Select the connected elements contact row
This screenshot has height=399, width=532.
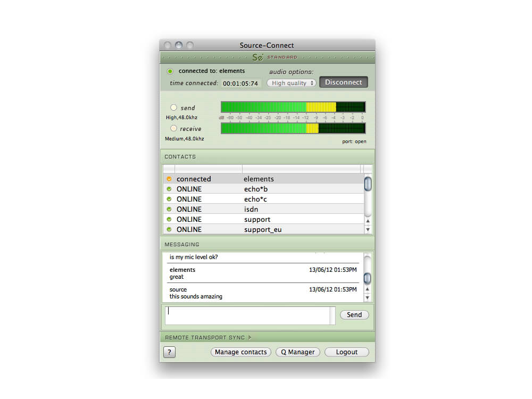[264, 179]
